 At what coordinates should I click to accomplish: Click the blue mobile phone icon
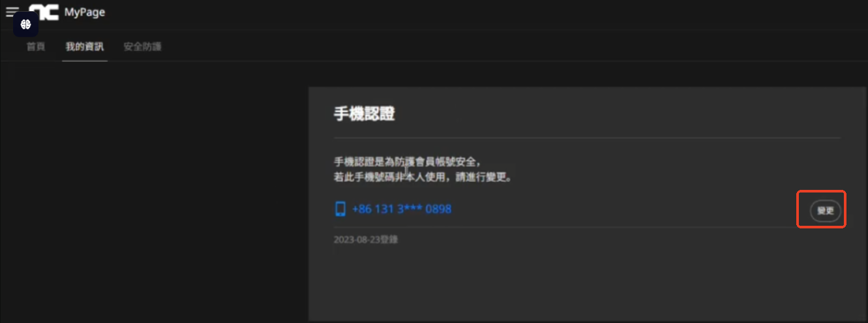coord(340,209)
